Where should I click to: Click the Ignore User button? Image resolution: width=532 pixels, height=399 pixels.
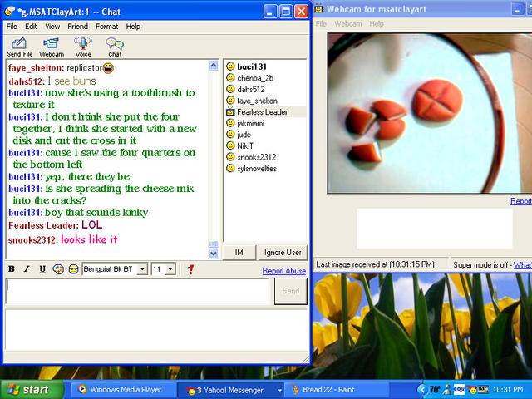click(x=283, y=253)
